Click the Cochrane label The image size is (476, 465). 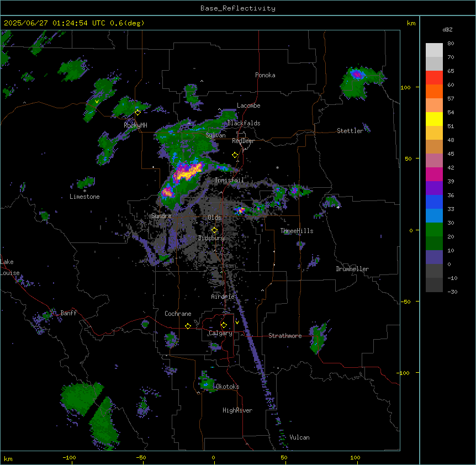tap(178, 314)
